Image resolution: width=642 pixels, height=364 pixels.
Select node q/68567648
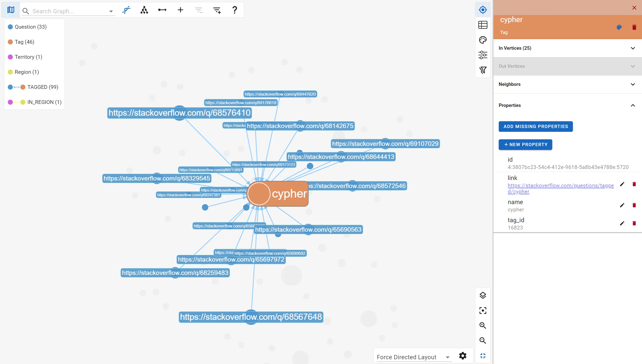coord(251,317)
